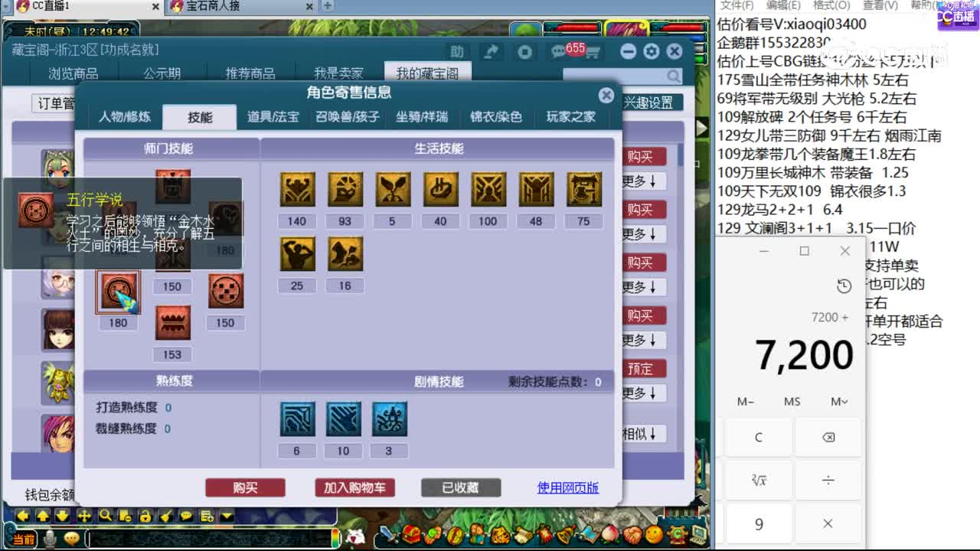Click the sprout life skill icon at level 5
Image resolution: width=980 pixels, height=551 pixels.
[393, 189]
